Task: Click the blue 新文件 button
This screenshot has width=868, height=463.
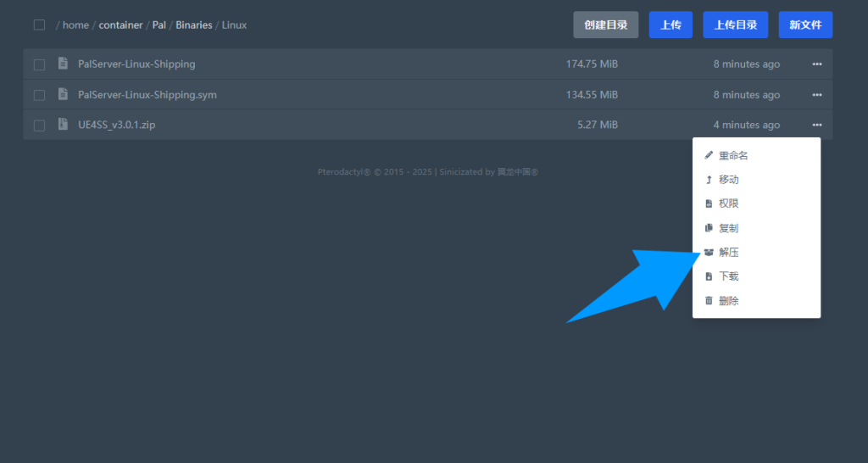Action: coord(805,25)
